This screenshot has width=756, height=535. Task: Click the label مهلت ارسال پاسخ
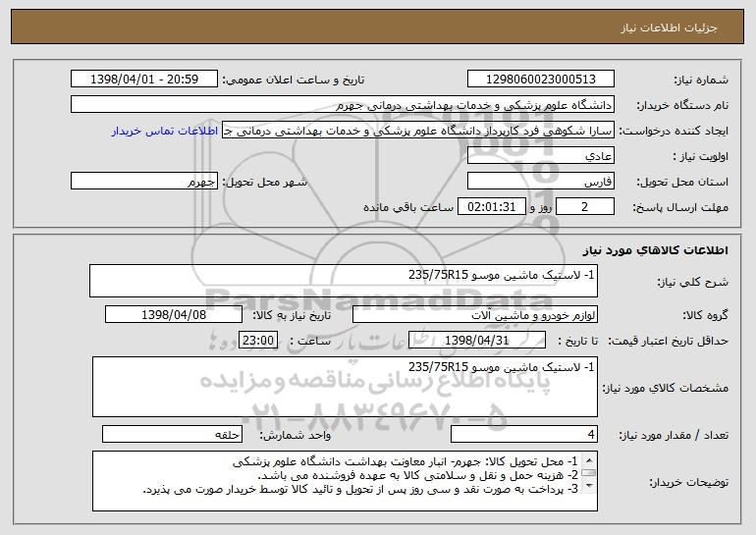coord(680,207)
